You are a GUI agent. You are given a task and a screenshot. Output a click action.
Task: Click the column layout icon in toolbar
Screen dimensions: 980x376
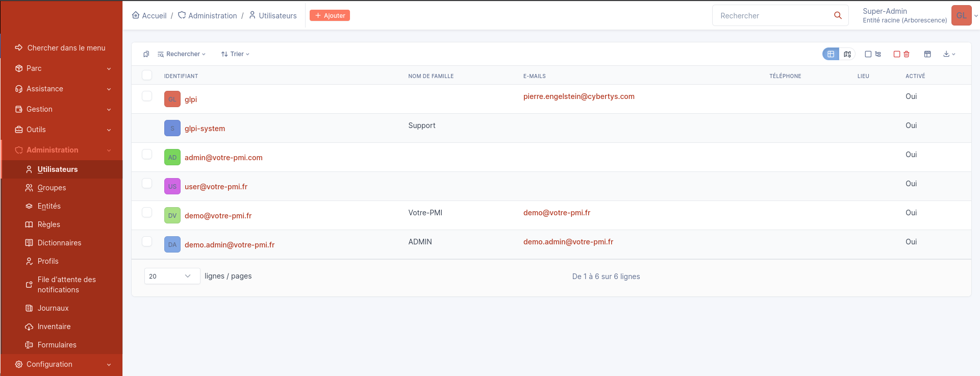[927, 54]
